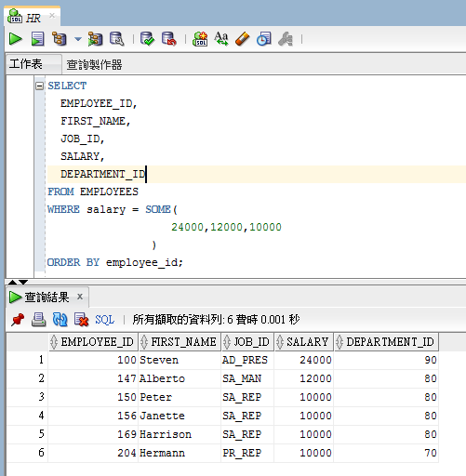Click the Rollback database icon
Viewport: 466px width, 476px height.
(169, 39)
